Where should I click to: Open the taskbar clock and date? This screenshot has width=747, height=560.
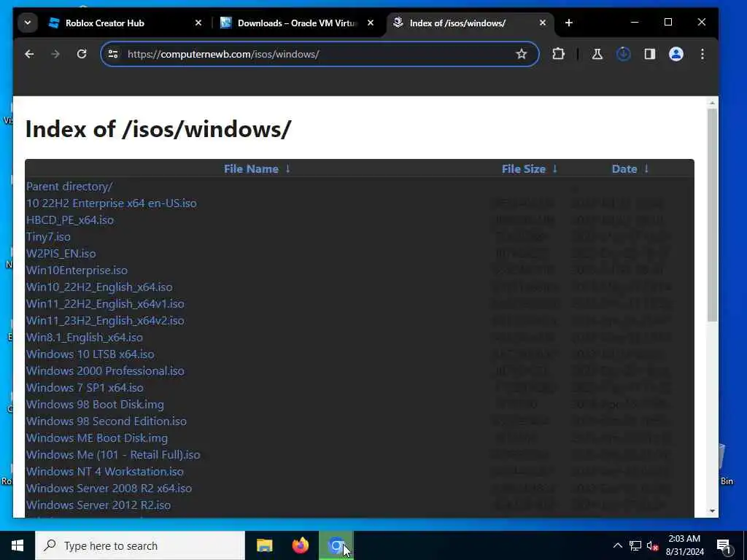[x=684, y=545]
